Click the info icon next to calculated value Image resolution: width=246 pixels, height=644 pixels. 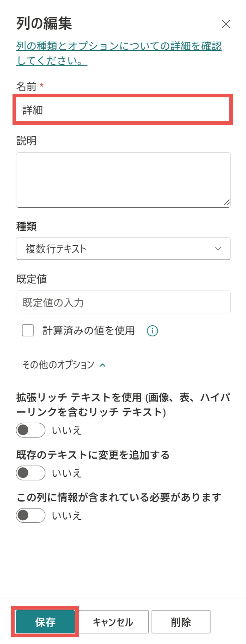(x=152, y=331)
